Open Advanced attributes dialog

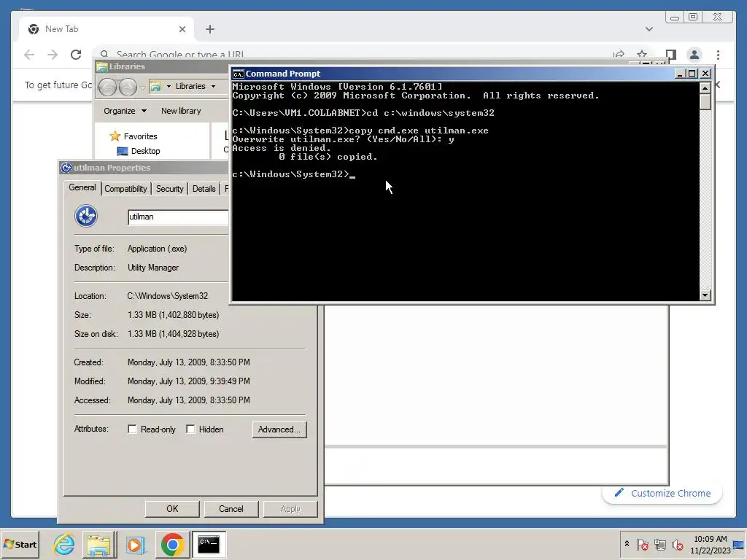click(279, 429)
